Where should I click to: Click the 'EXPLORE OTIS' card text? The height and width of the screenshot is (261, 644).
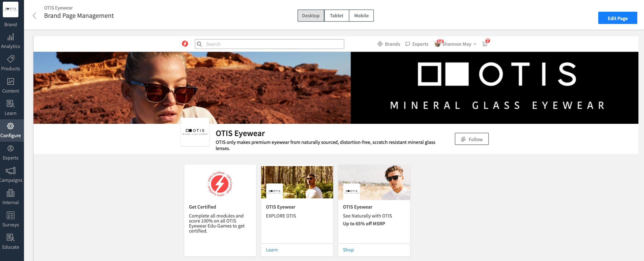click(281, 216)
